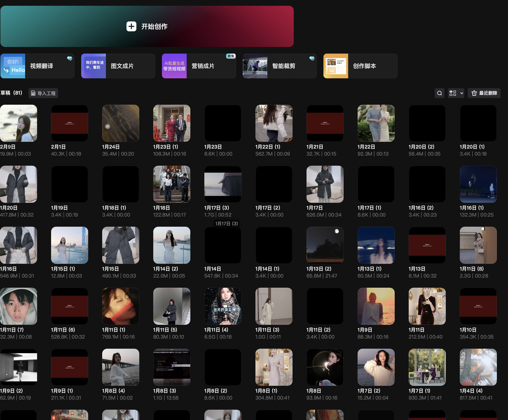Click the draft name 1月11日 (6)

[63, 330]
